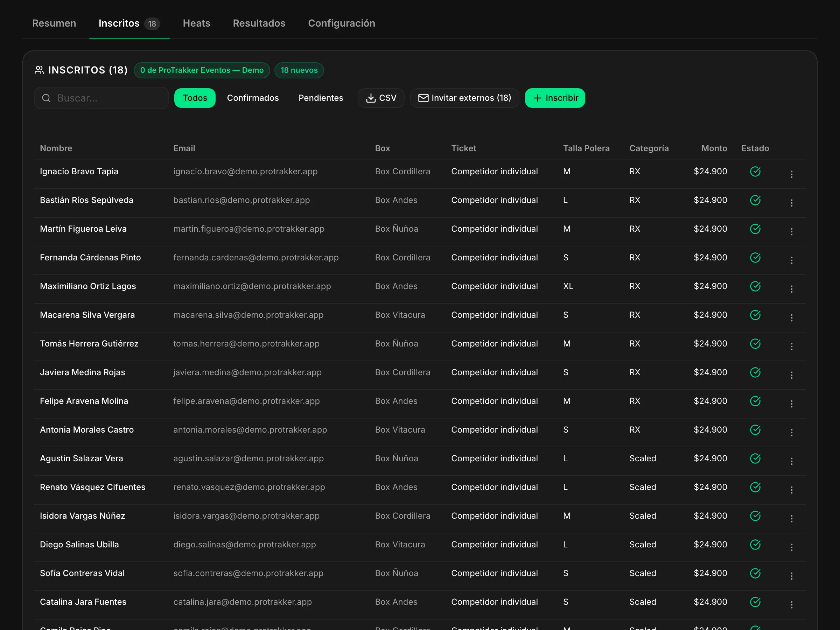Click the Nombre column header
Image resolution: width=840 pixels, height=630 pixels.
pyautogui.click(x=56, y=148)
